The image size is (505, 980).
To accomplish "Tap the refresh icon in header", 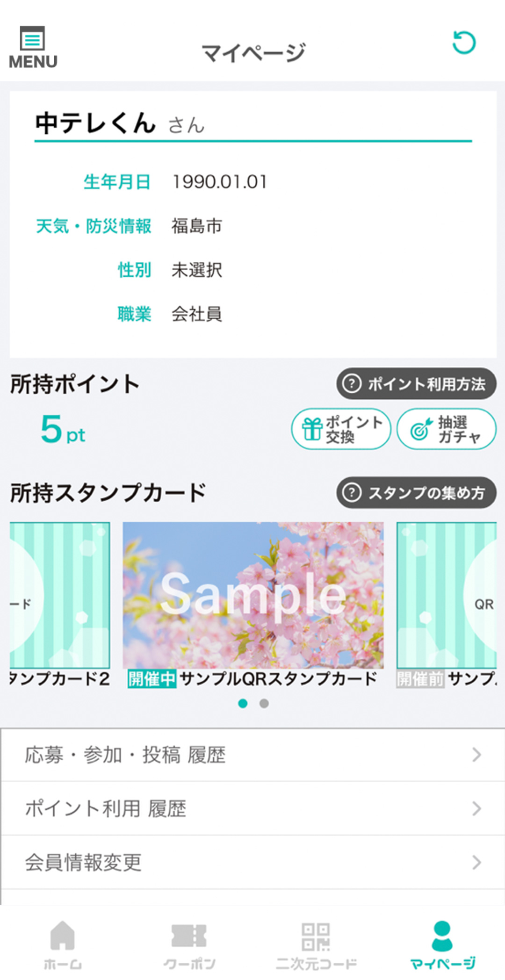I will [x=464, y=43].
